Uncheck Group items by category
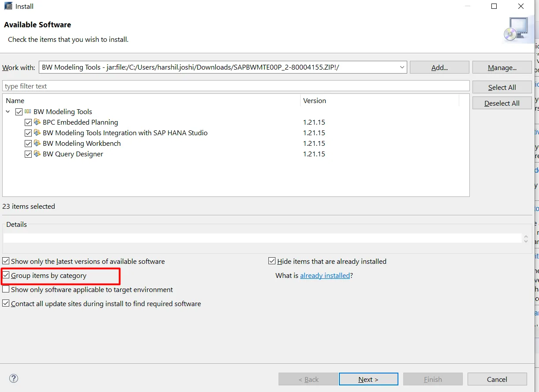The width and height of the screenshot is (539, 392). click(x=6, y=275)
